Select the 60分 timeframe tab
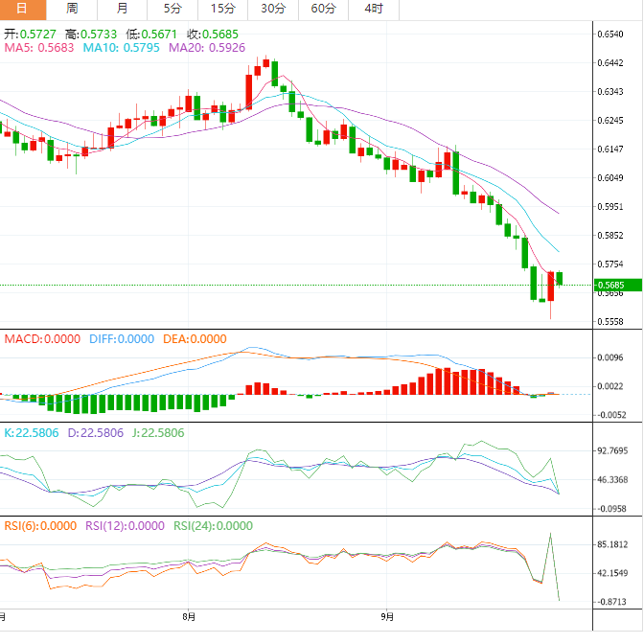Screen dimensions: 644x644 coord(324,9)
